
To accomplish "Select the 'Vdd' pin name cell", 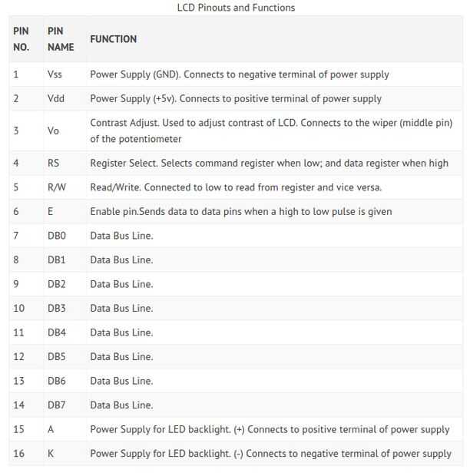I will tap(55, 98).
